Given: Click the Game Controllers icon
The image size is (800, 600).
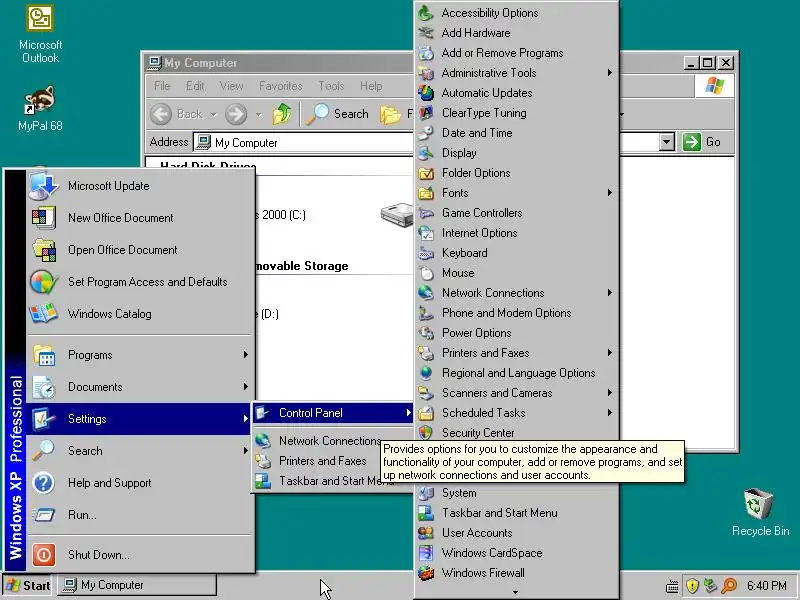Looking at the screenshot, I should 426,213.
